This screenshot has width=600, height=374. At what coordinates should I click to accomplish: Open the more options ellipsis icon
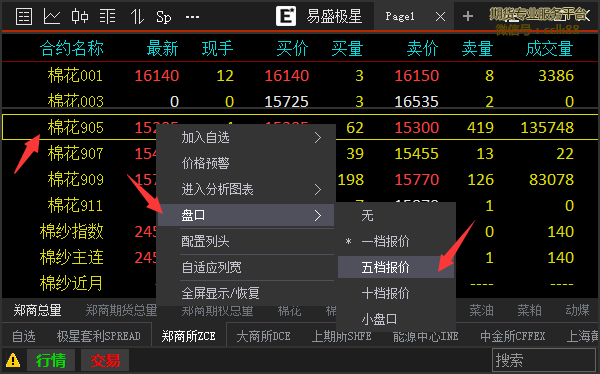click(192, 17)
